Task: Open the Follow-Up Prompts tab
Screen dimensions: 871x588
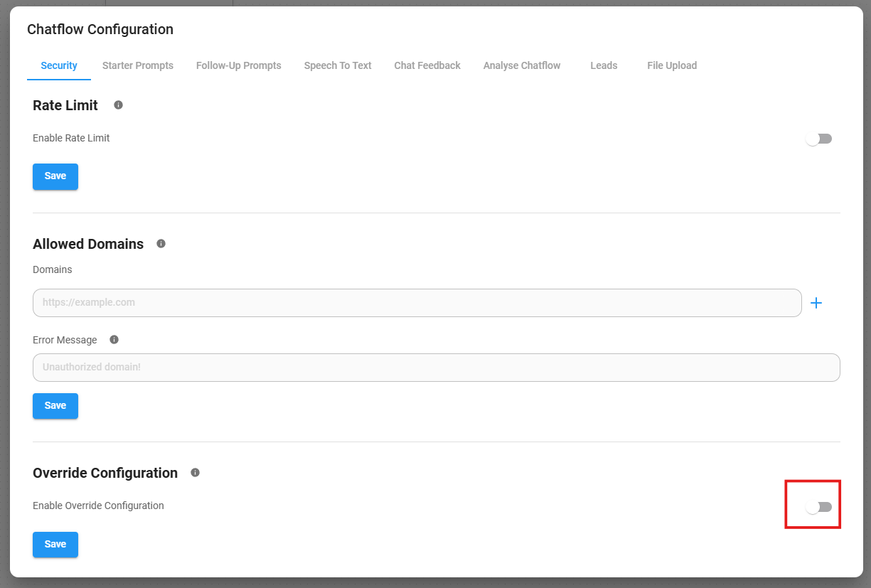Action: click(239, 65)
